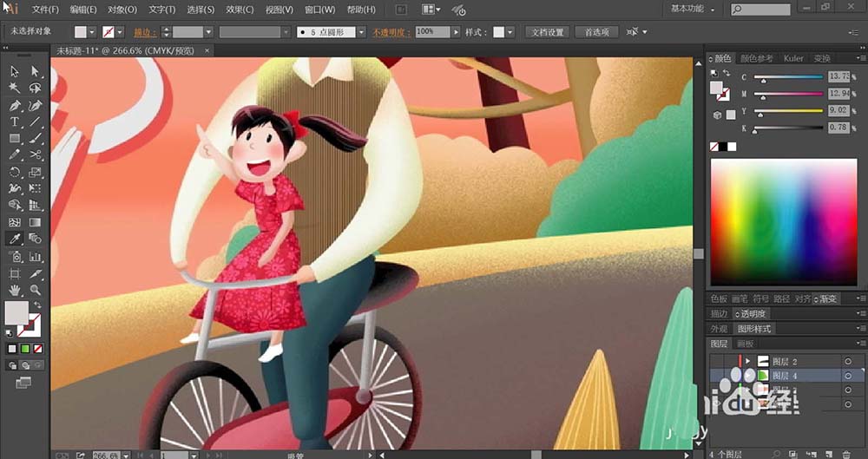The image size is (868, 459).
Task: Select the Eyedropper tool
Action: tap(15, 239)
